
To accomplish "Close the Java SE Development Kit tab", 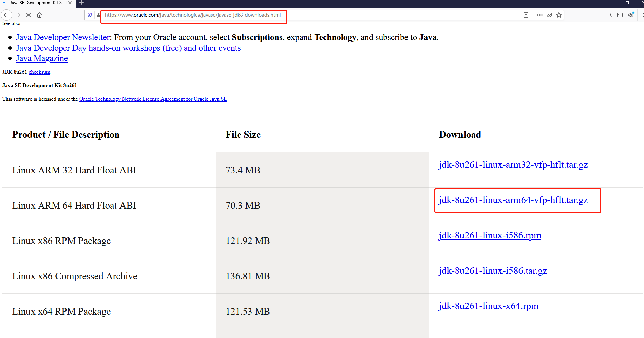I will [x=70, y=3].
